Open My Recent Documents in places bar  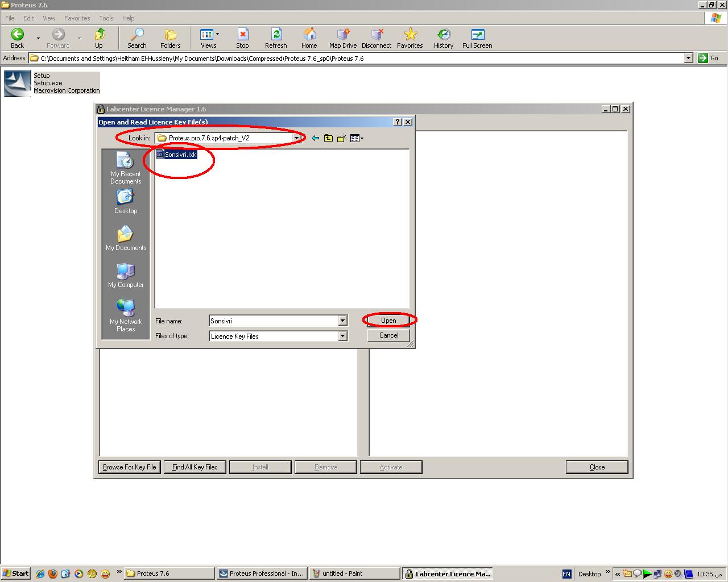click(126, 168)
